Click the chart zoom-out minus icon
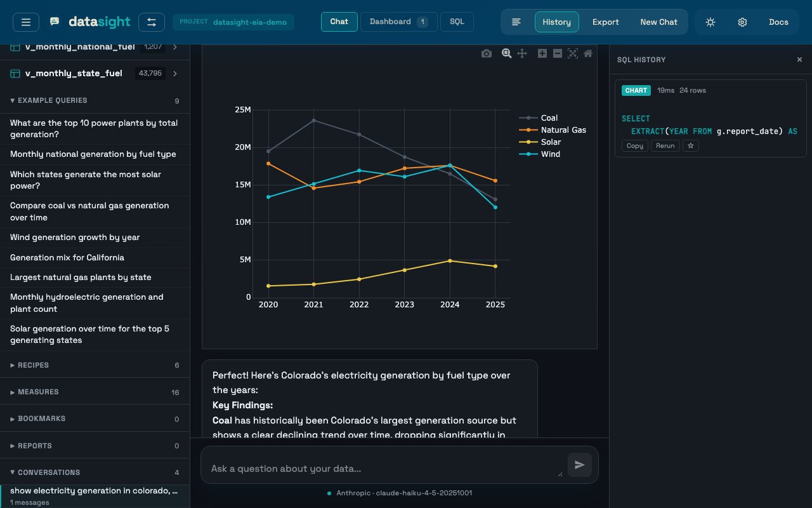812x508 pixels. (x=558, y=53)
